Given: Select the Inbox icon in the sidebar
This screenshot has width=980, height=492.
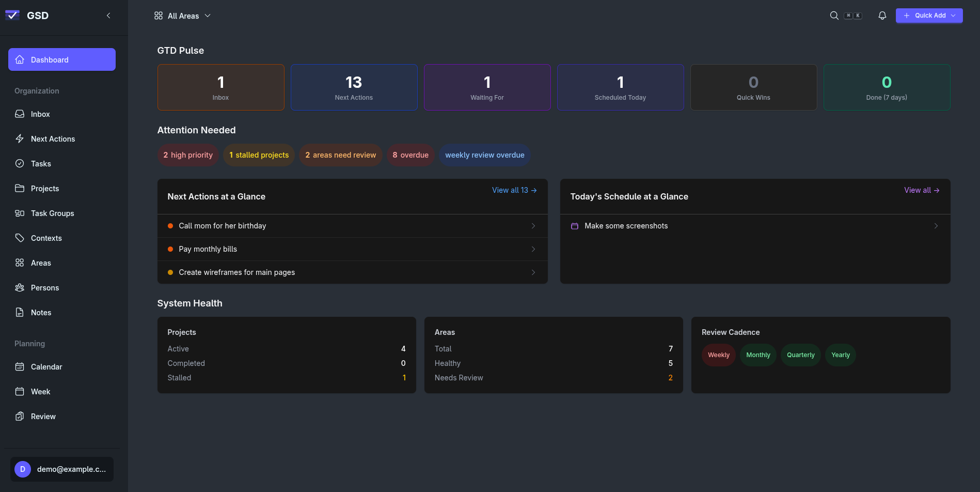Looking at the screenshot, I should click(20, 114).
